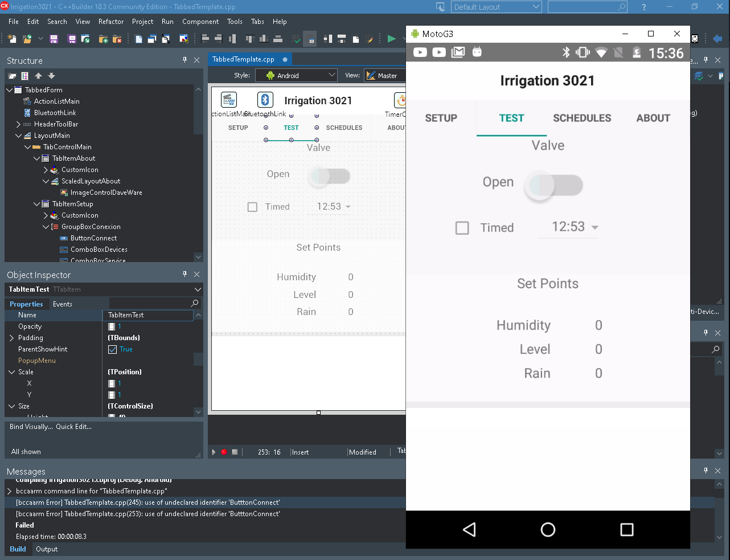The width and height of the screenshot is (730, 560).
Task: Collapse the GroupBoxConexion tree node
Action: (x=46, y=227)
